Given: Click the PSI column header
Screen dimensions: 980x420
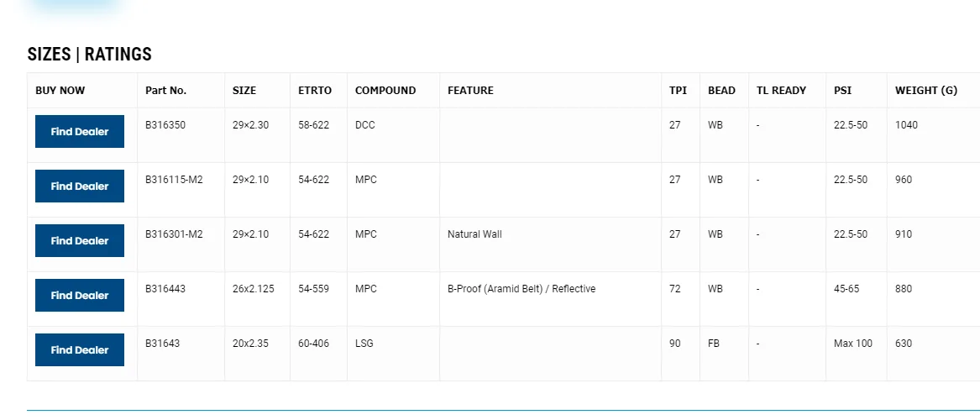Looking at the screenshot, I should [842, 91].
